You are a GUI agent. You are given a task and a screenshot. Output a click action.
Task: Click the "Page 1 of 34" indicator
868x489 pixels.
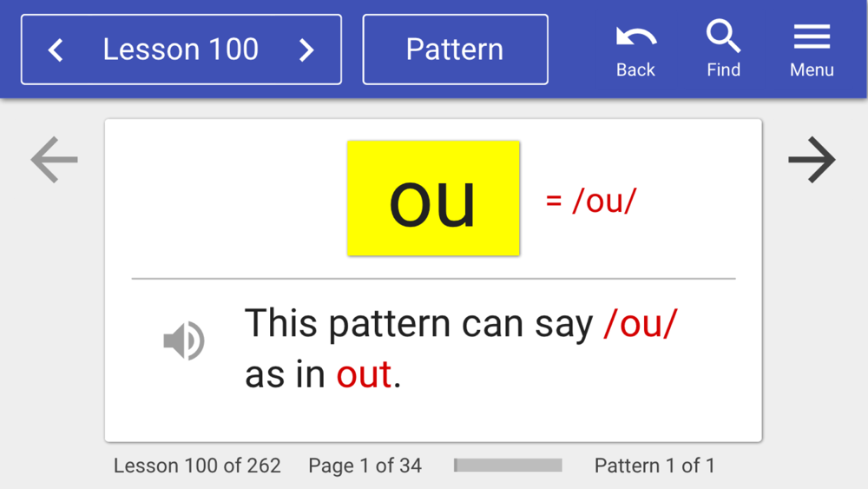[365, 466]
